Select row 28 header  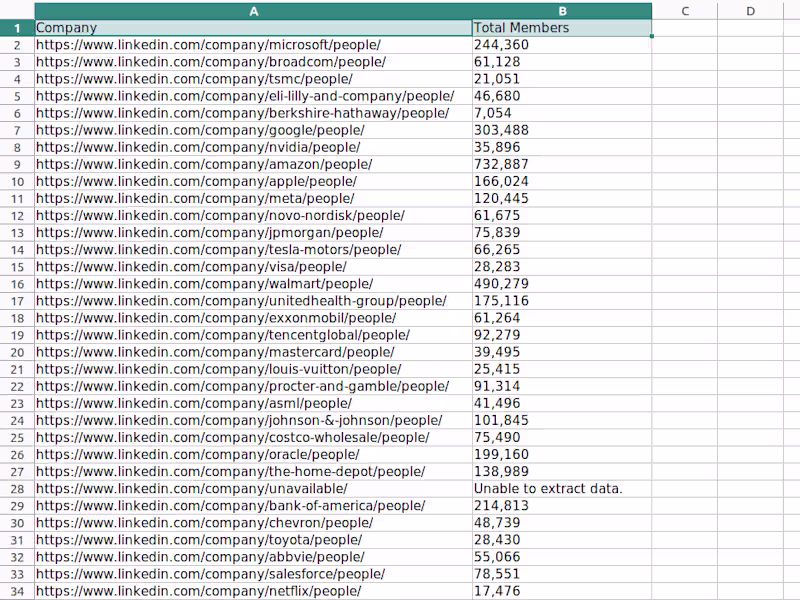click(17, 489)
